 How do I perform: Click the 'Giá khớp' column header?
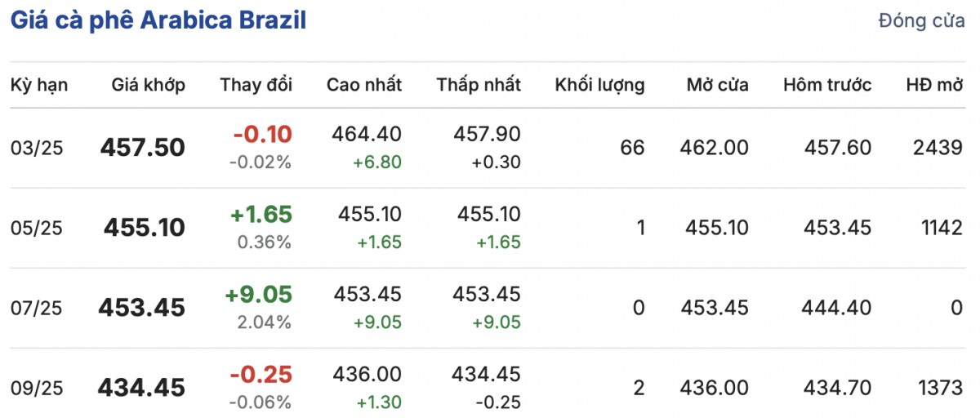pyautogui.click(x=149, y=85)
